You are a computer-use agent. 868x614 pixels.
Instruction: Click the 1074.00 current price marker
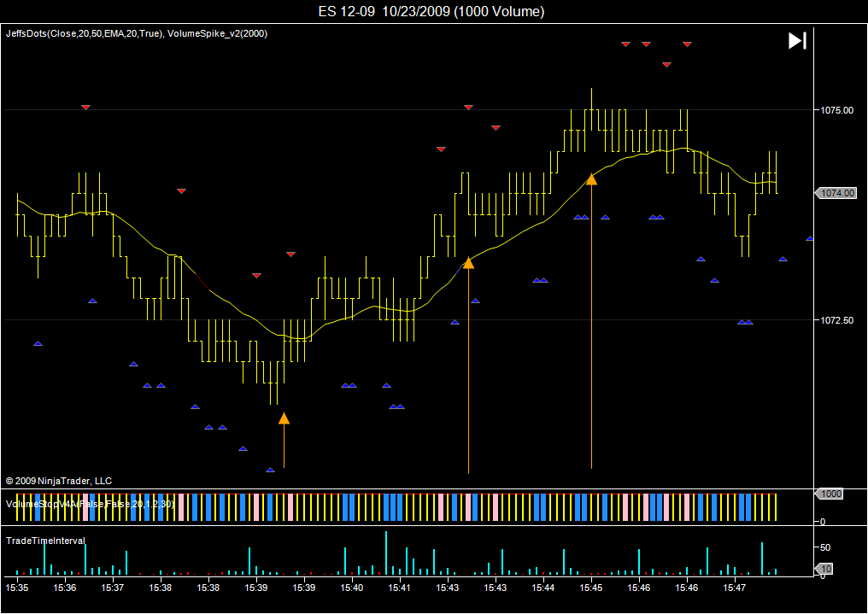(x=836, y=193)
